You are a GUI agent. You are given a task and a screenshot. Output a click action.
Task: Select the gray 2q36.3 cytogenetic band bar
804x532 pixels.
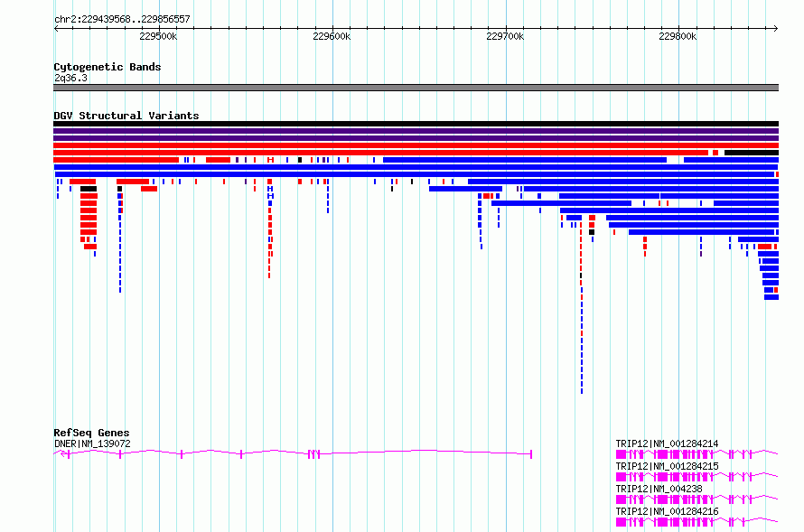pyautogui.click(x=416, y=88)
